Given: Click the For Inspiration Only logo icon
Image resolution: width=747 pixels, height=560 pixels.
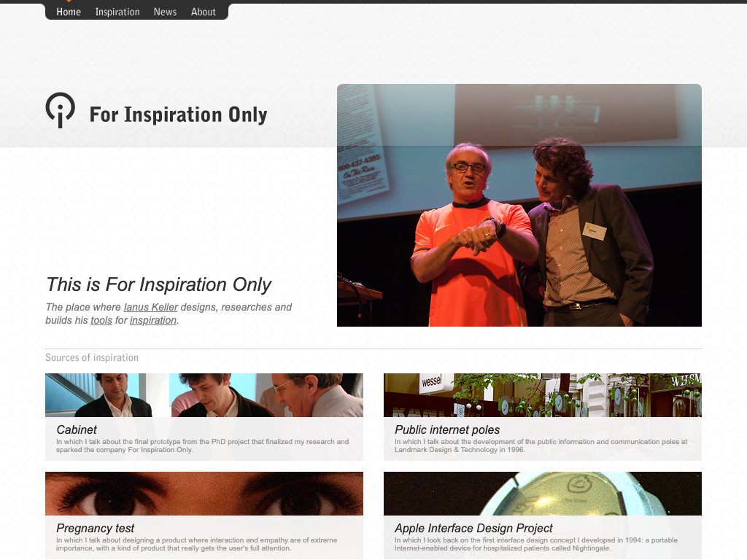Looking at the screenshot, I should 60,110.
